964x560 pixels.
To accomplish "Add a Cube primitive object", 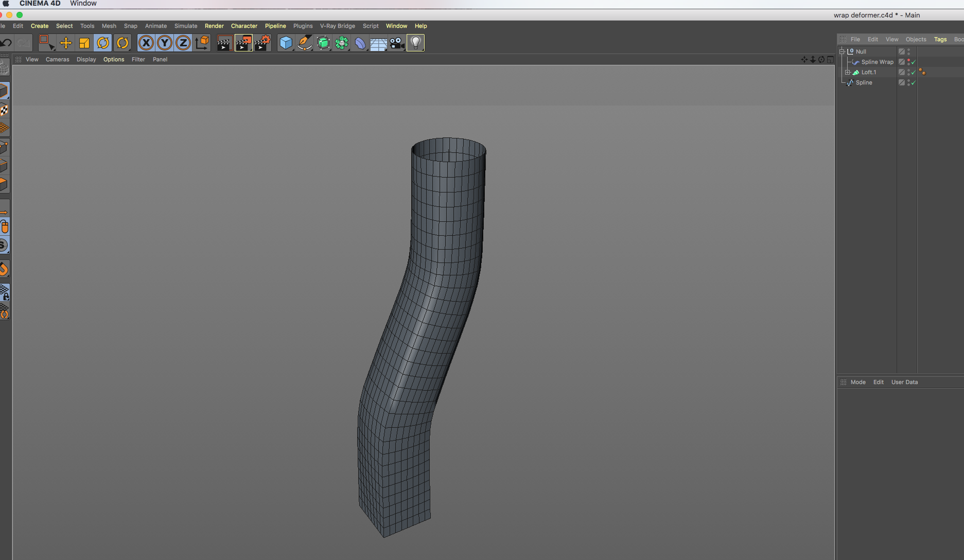I will click(x=286, y=43).
